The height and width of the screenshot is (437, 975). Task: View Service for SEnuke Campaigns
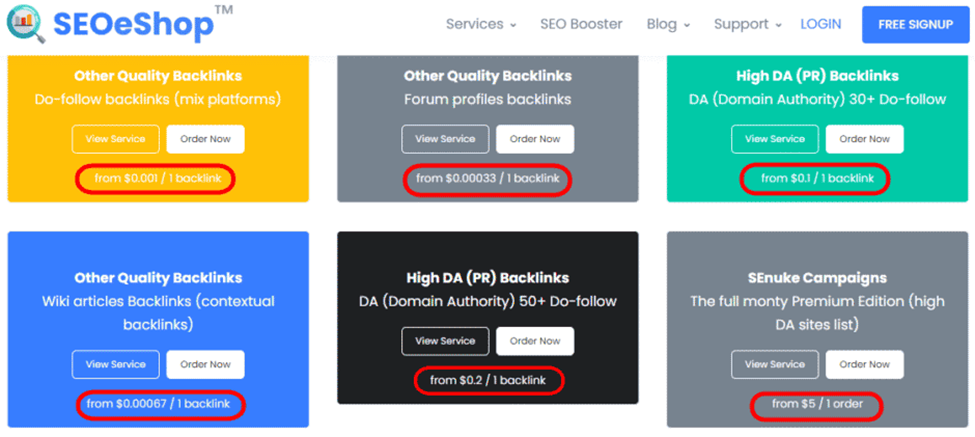(x=775, y=364)
